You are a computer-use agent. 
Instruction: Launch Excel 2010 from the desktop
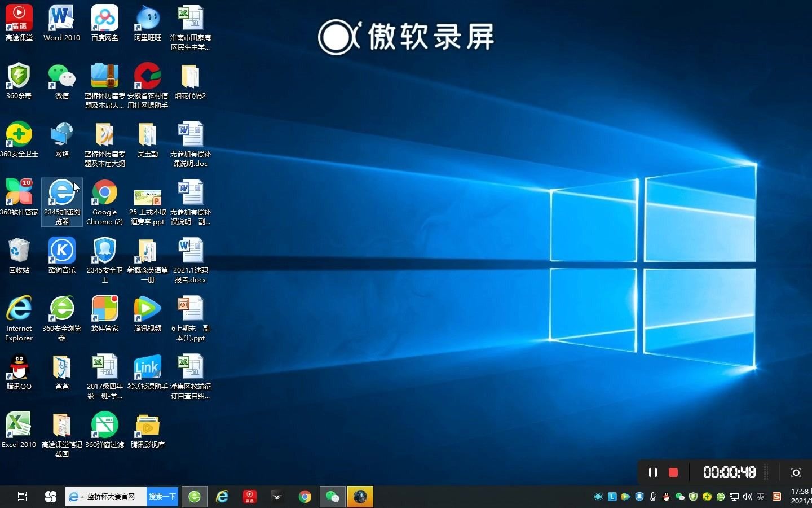pyautogui.click(x=19, y=430)
